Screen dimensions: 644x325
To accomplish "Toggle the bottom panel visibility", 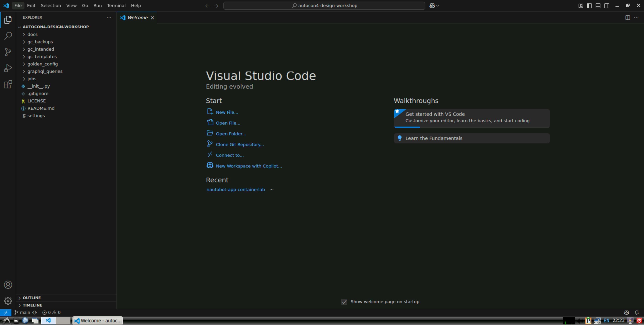I will pos(598,6).
